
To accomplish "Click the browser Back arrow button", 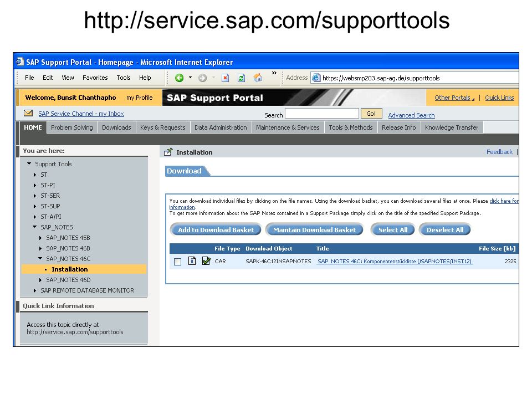I will pos(179,78).
